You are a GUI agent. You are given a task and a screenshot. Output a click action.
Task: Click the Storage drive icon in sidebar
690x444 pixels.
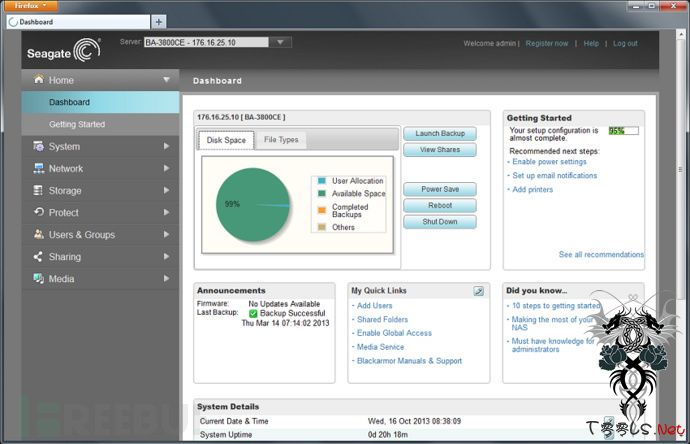click(x=38, y=191)
